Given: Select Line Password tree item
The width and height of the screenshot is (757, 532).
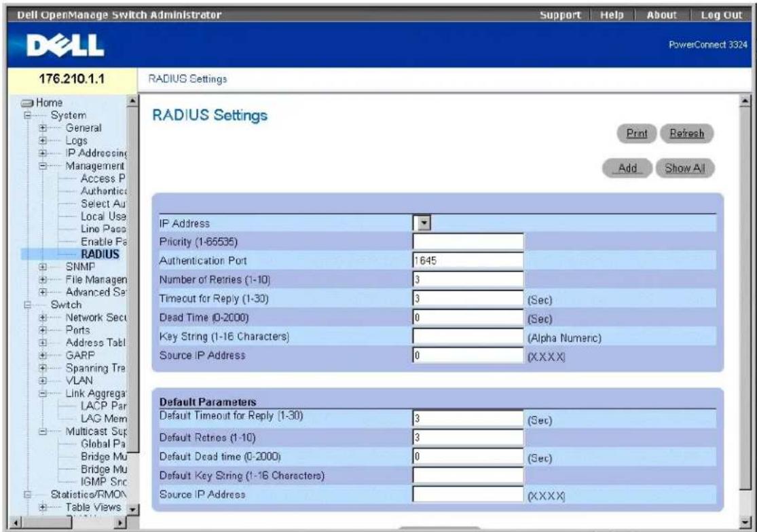Looking at the screenshot, I should point(103,229).
